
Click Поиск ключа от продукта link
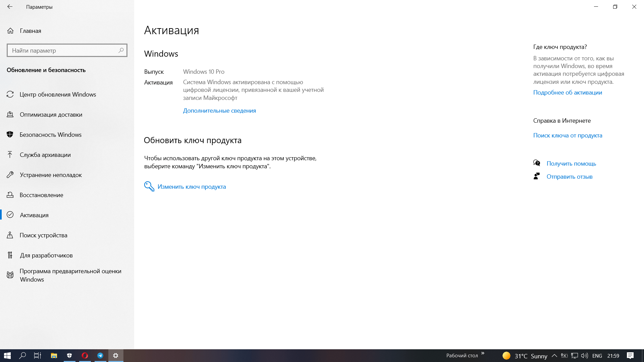pyautogui.click(x=568, y=135)
